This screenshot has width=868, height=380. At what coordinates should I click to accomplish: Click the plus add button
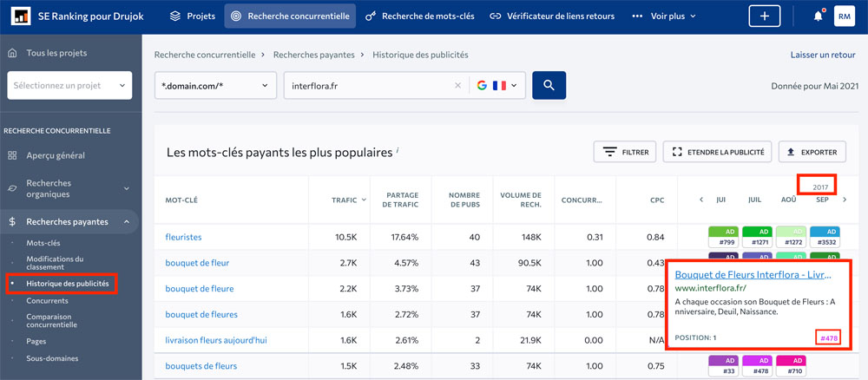[765, 16]
